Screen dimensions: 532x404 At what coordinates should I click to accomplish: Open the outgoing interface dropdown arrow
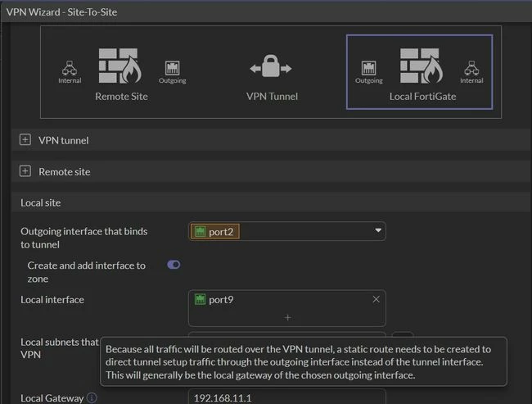point(378,231)
